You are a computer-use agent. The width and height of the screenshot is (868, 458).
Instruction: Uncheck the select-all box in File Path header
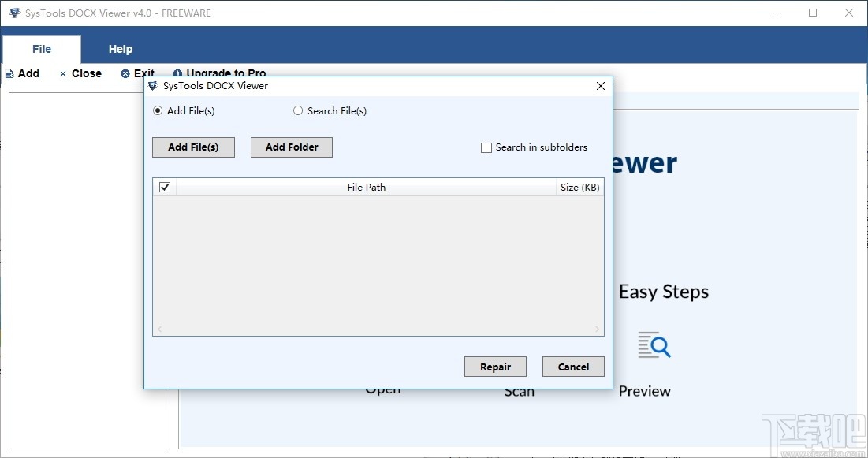tap(165, 187)
